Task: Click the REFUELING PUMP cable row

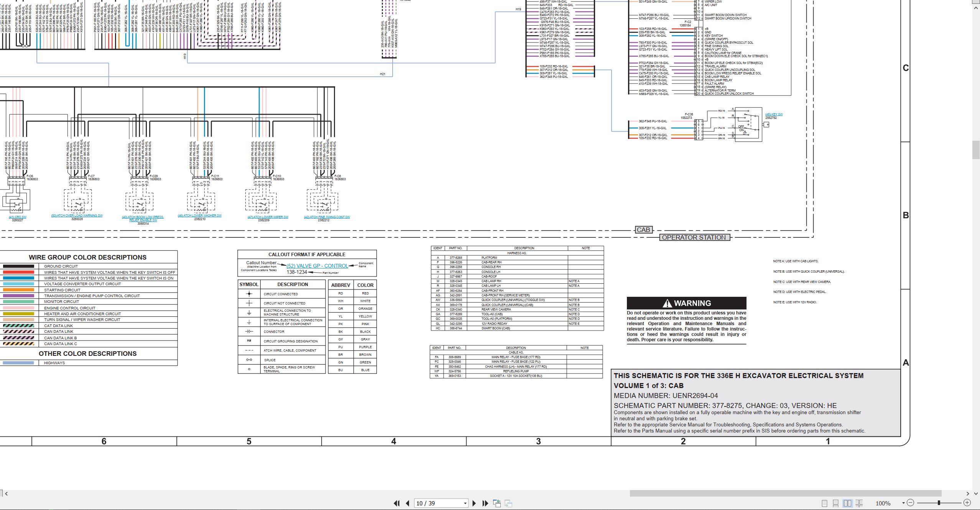Action: [x=516, y=371]
